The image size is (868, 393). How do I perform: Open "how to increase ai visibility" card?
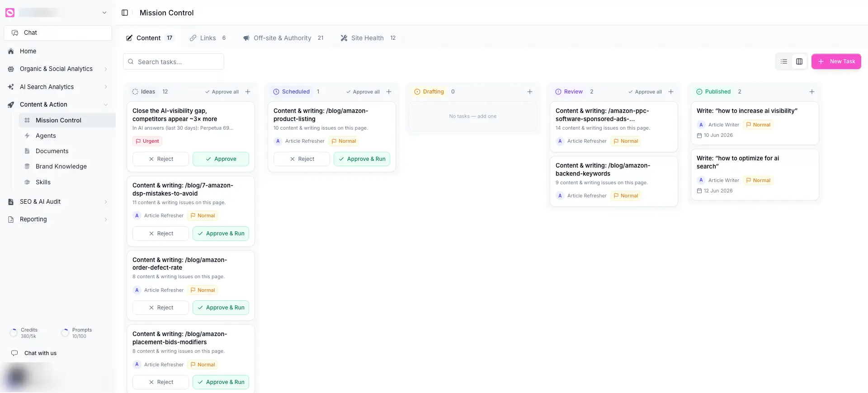click(x=755, y=123)
